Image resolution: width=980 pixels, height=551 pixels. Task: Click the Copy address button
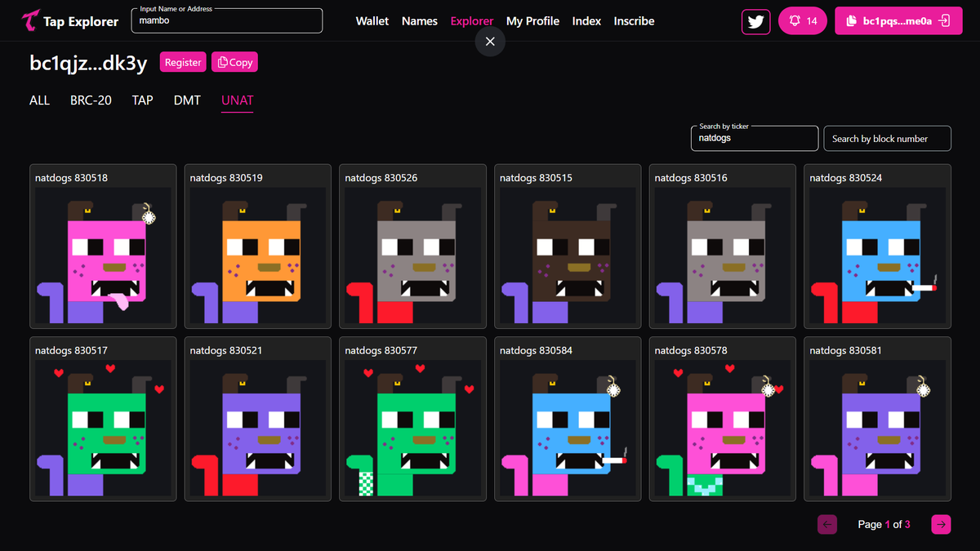235,62
